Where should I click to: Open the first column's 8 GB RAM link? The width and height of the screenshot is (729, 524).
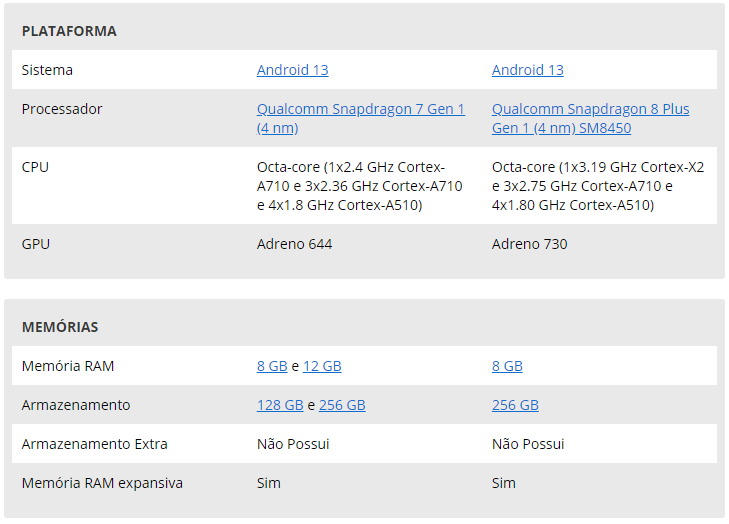point(272,366)
